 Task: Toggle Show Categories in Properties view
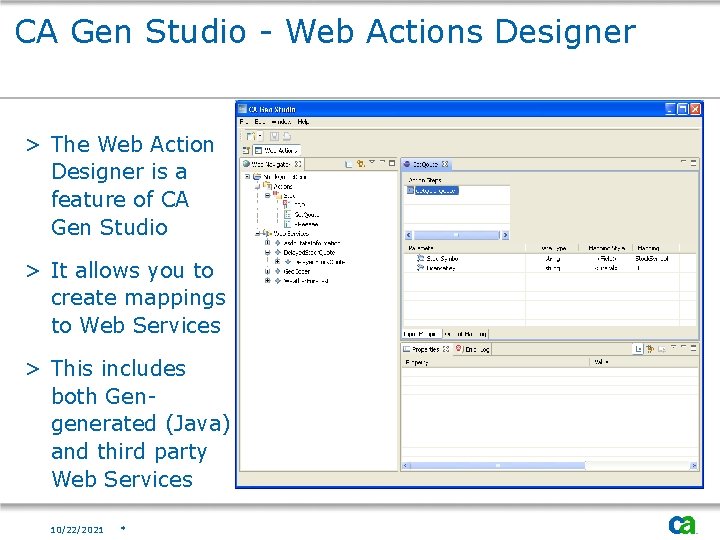pyautogui.click(x=638, y=349)
